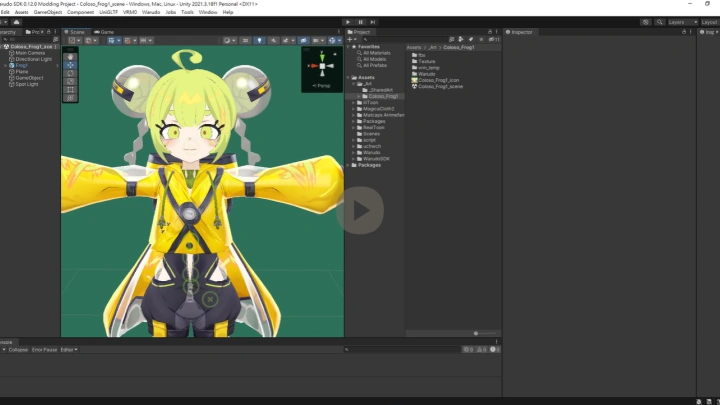Select the Rotate tool in Scene view
The height and width of the screenshot is (405, 720).
click(x=70, y=73)
